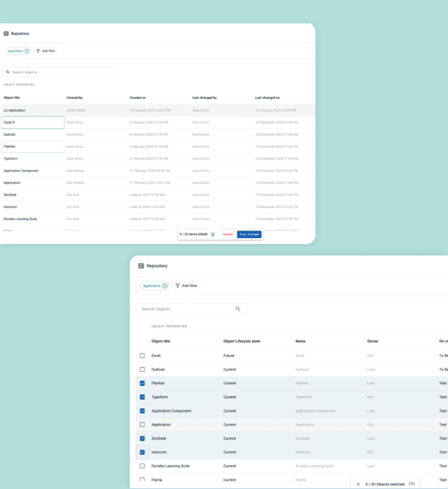The width and height of the screenshot is (448, 489).
Task: Click the edit icon right of Objects selected
Action: pos(412,485)
